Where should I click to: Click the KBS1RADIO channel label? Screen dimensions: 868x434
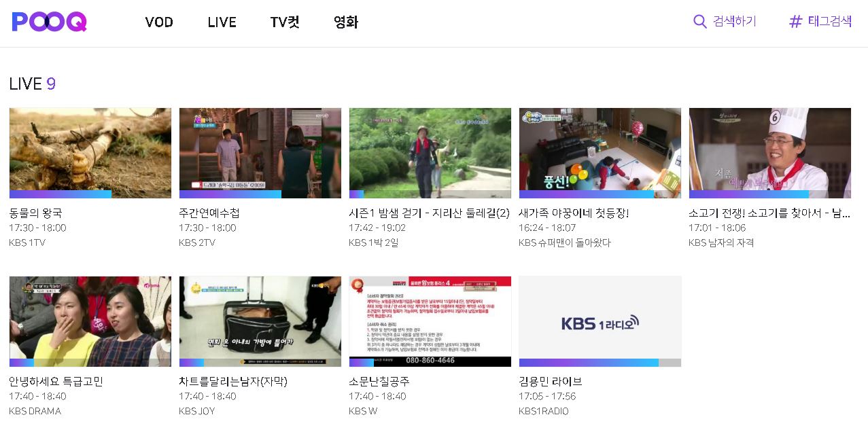pyautogui.click(x=544, y=411)
